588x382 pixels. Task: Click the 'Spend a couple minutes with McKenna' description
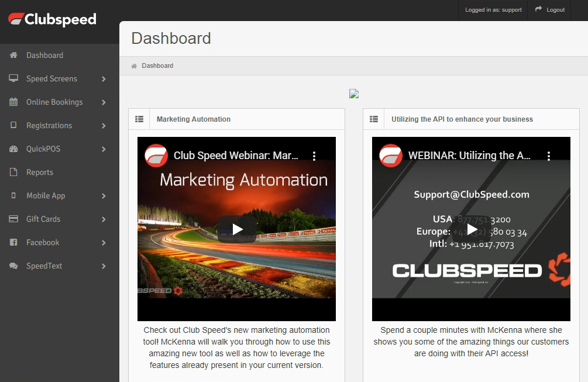tap(471, 342)
